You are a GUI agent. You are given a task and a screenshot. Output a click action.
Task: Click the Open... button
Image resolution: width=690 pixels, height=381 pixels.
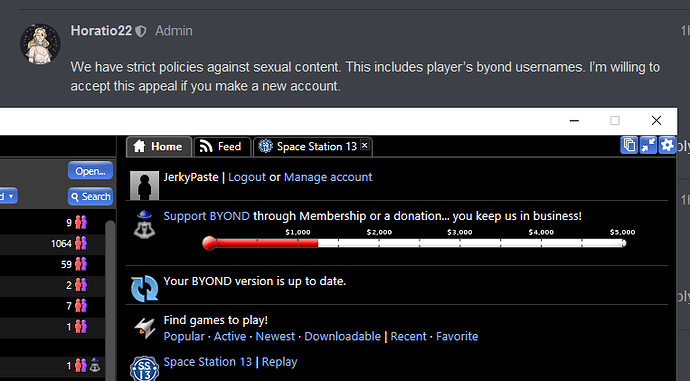pyautogui.click(x=90, y=171)
